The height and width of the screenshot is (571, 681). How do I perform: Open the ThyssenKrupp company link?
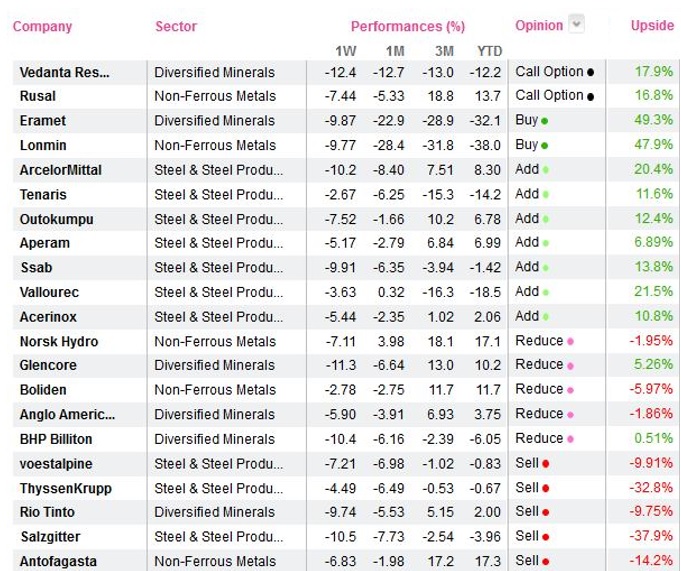tap(65, 489)
